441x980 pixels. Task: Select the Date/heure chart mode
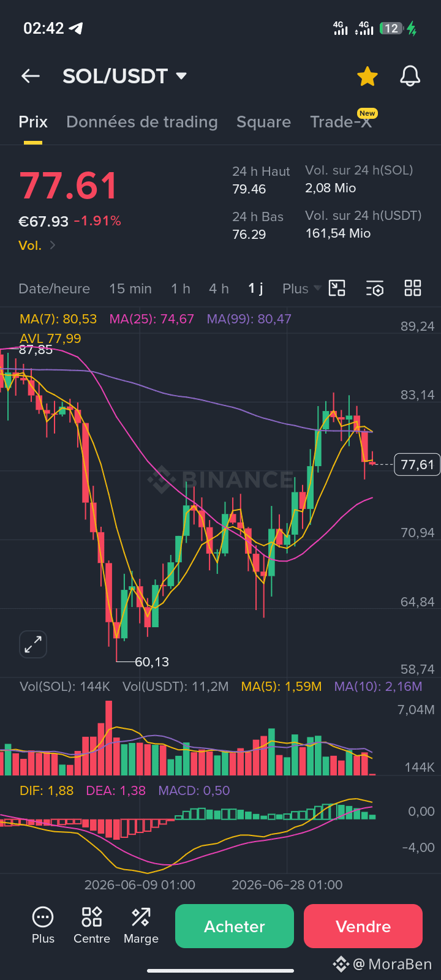pyautogui.click(x=54, y=288)
